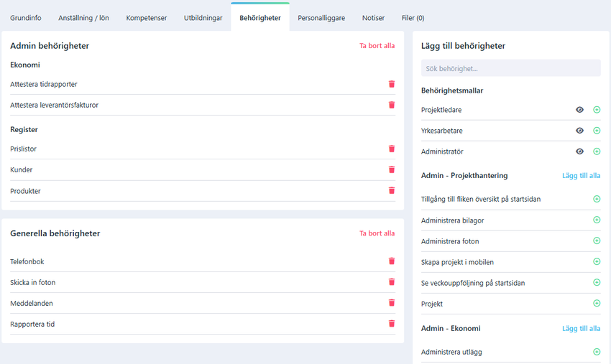
Task: Click the Yrkesarbetare template name
Action: click(441, 131)
